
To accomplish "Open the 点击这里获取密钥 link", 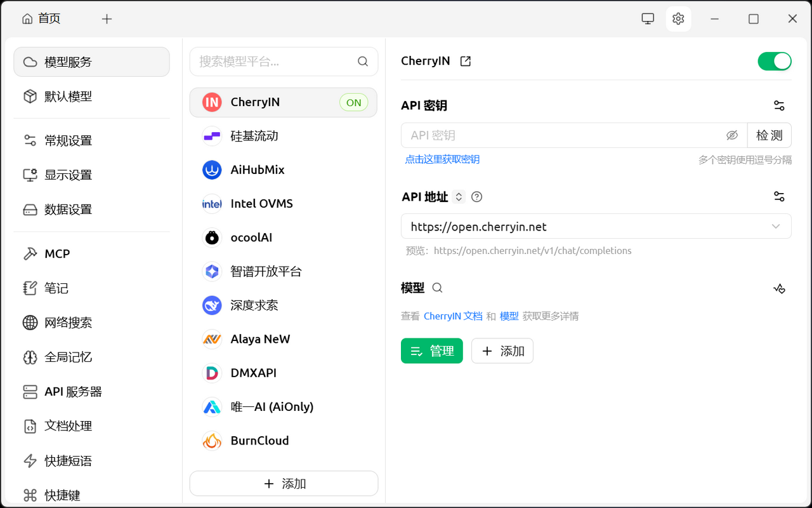I will tap(442, 159).
